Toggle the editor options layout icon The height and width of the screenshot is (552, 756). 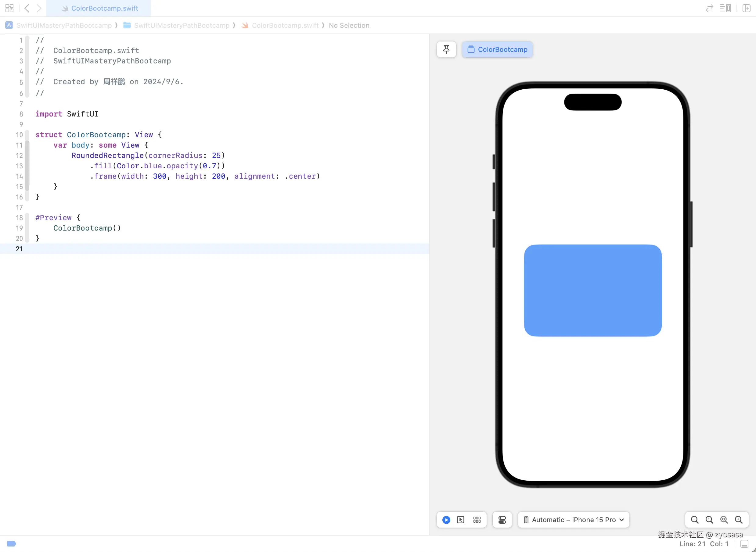725,8
